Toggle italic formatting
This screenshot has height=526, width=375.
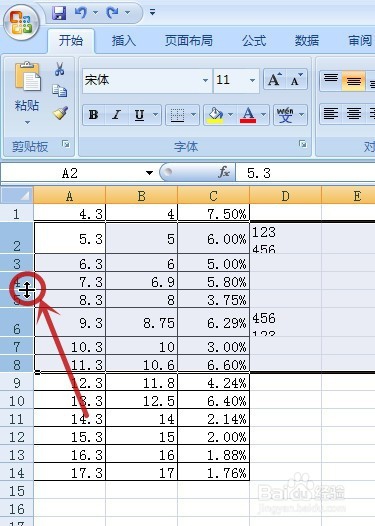116,115
